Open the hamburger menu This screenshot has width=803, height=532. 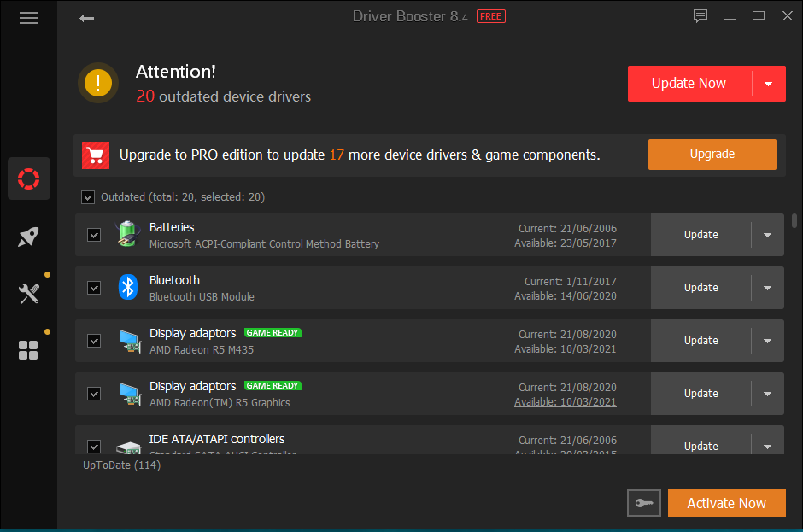pos(29,19)
